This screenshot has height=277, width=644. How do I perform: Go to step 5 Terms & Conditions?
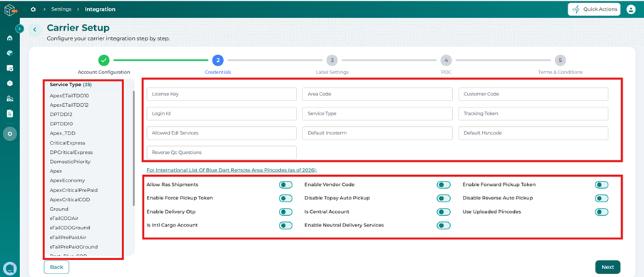pos(560,61)
